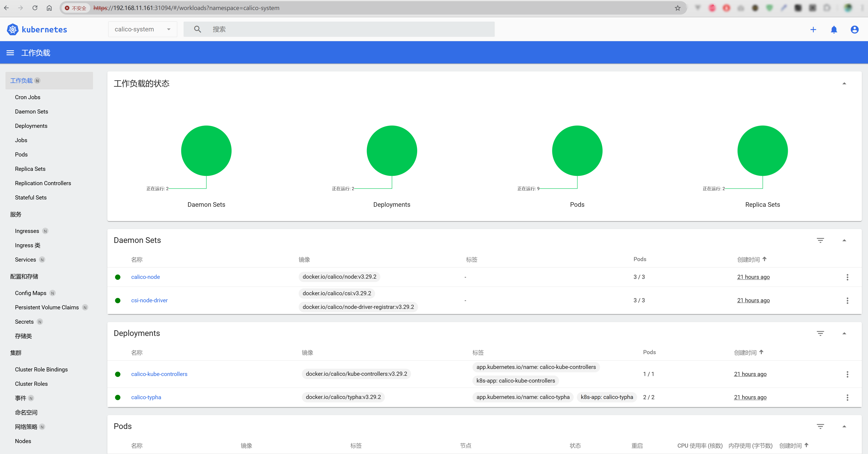Click the browser home icon
This screenshot has height=454, width=868.
coord(49,8)
